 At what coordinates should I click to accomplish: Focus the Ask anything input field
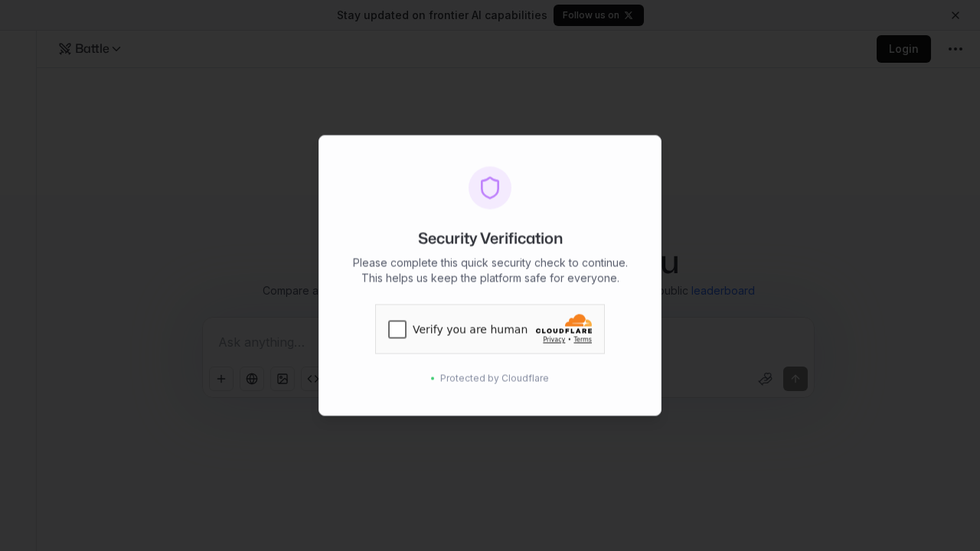pyautogui.click(x=260, y=342)
